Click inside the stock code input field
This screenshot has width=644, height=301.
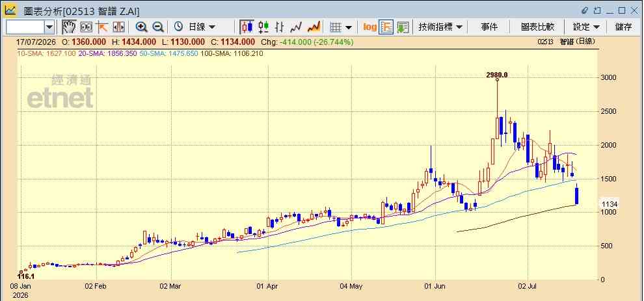(25, 27)
